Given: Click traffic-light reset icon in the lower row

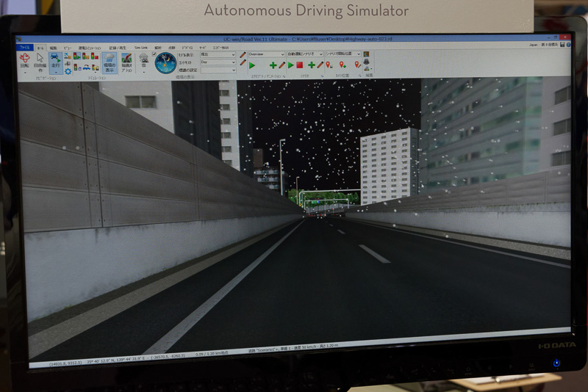Looking at the screenshot, I should coord(77,68).
